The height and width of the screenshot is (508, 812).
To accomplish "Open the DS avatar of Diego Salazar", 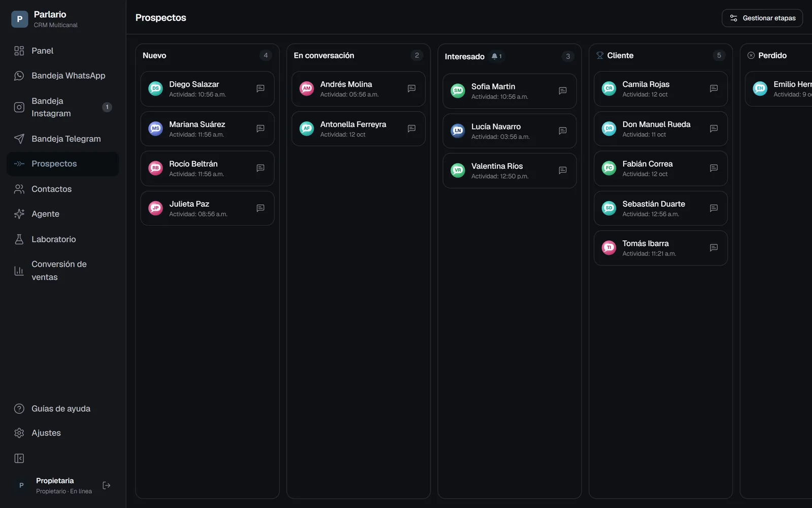I will (x=155, y=88).
